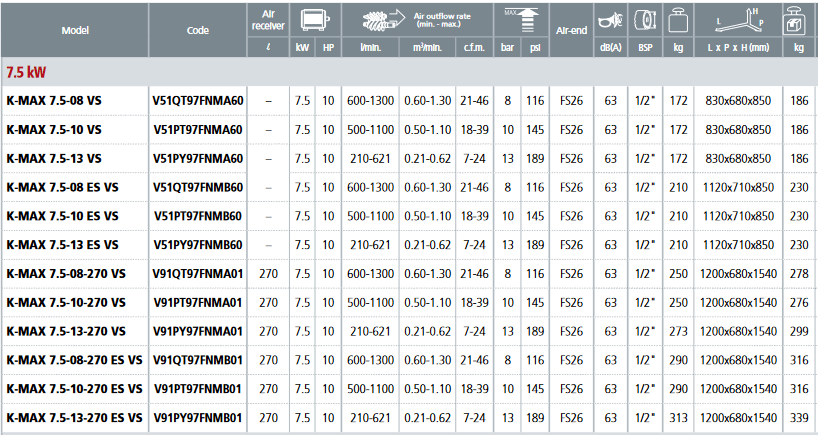This screenshot has width=818, height=435.
Task: Select model K-MAX 7.5-13-270 ES VS
Action: click(x=74, y=418)
